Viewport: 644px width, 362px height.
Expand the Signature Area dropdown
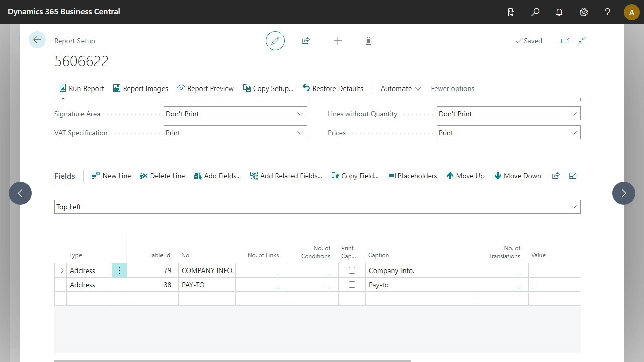pyautogui.click(x=300, y=114)
